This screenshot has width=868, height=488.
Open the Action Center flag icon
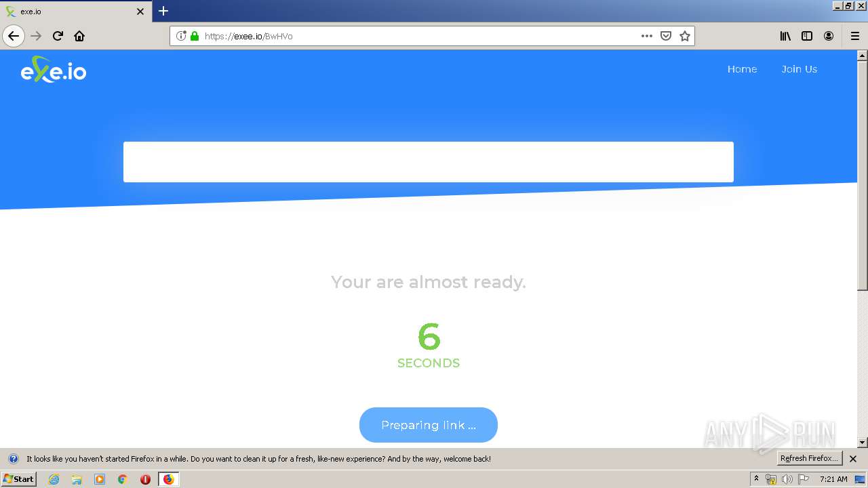[x=804, y=479]
